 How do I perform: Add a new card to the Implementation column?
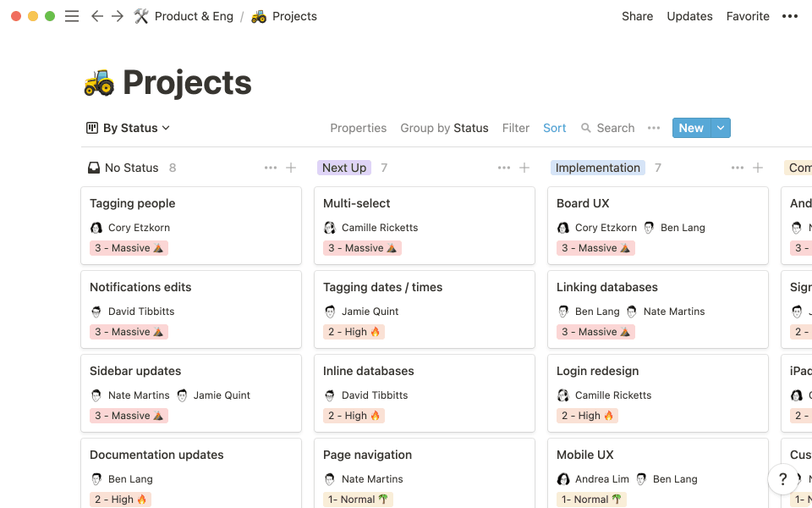point(756,167)
